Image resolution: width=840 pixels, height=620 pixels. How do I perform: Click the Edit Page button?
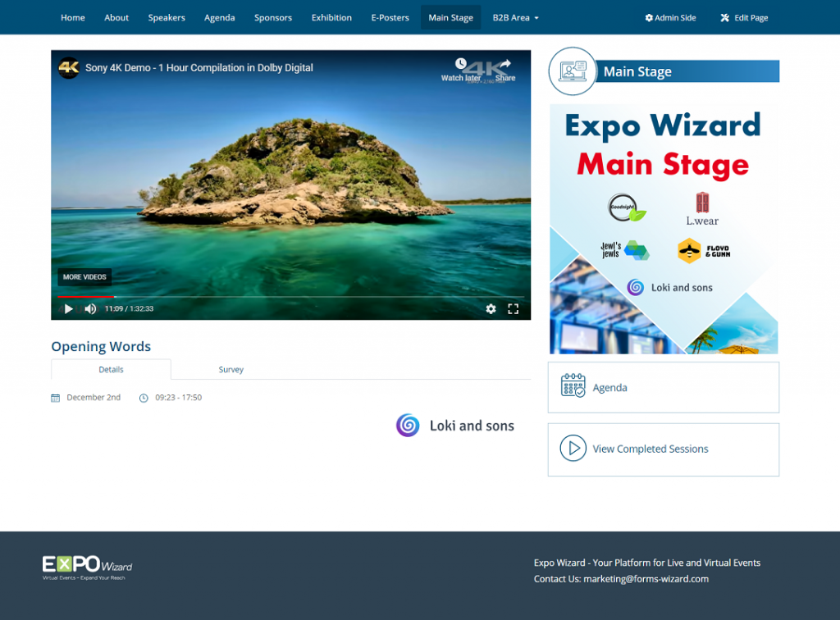[744, 17]
